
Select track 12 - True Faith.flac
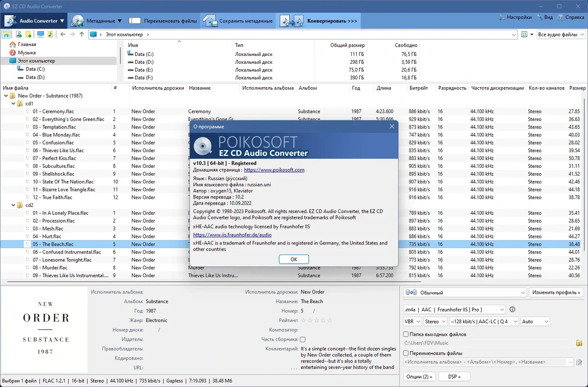52,197
